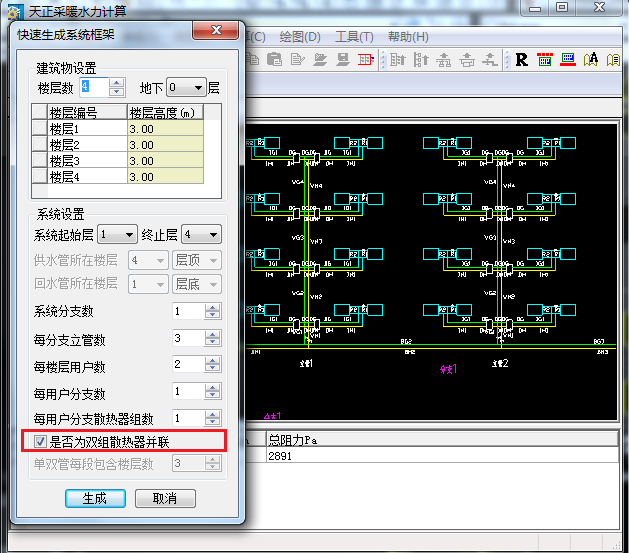This screenshot has width=629, height=553.
Task: Click the 生成 button
Action: pos(94,498)
